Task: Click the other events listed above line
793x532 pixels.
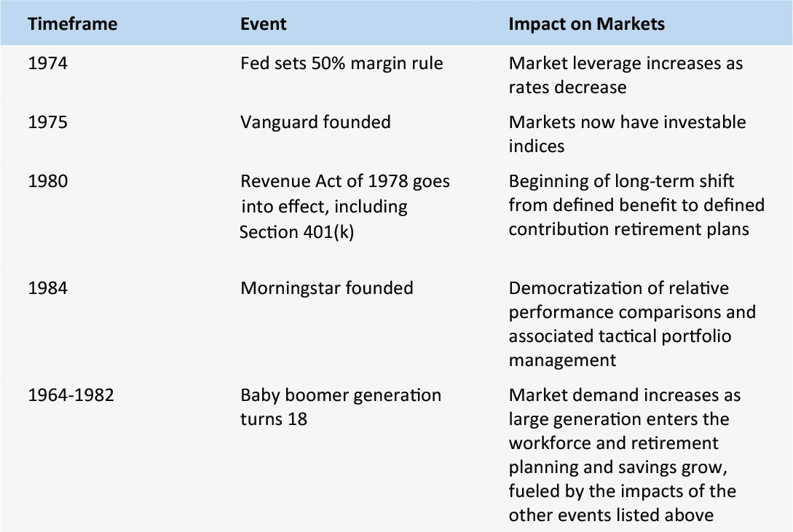Action: click(611, 515)
